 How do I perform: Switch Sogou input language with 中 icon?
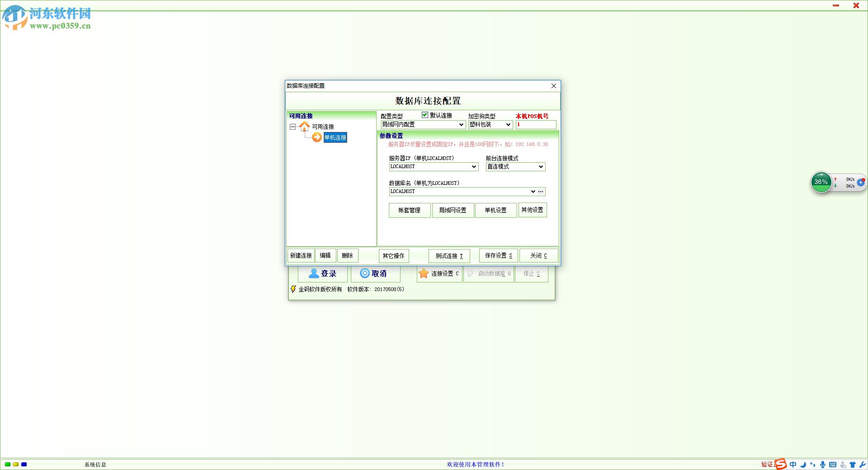[x=793, y=464]
